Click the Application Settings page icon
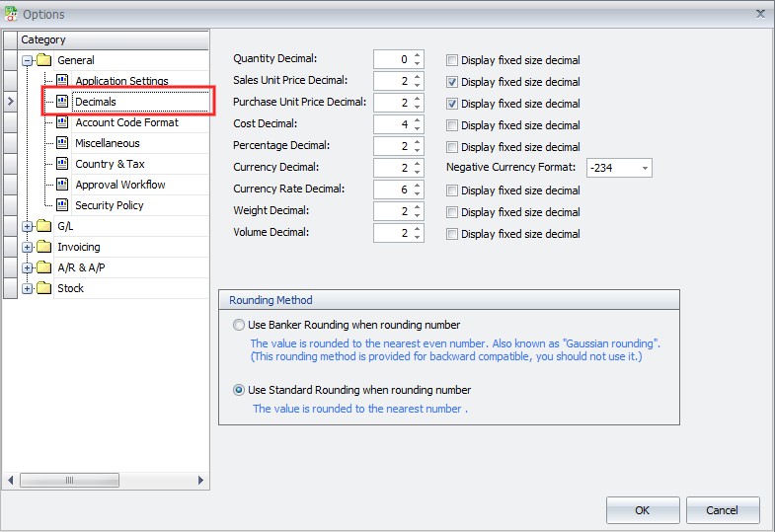Screen dimensions: 775x532 62,81
